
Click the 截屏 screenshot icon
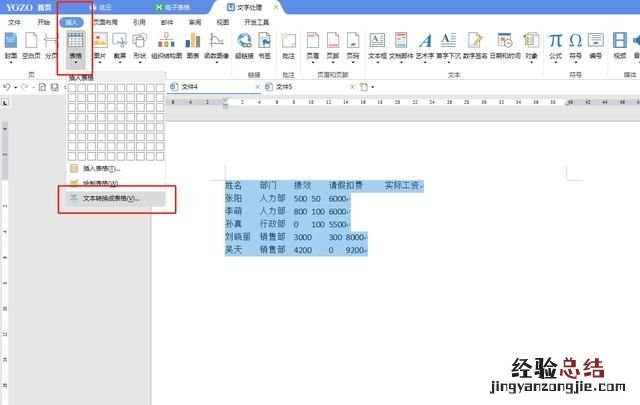(120, 41)
